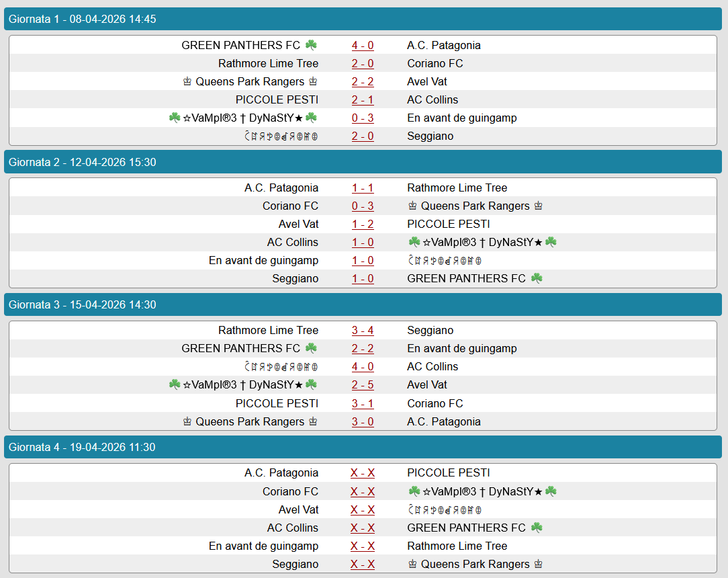The height and width of the screenshot is (578, 728).
Task: Open the 0 - 3 Coriano FC score in Giornata 2
Action: [363, 206]
